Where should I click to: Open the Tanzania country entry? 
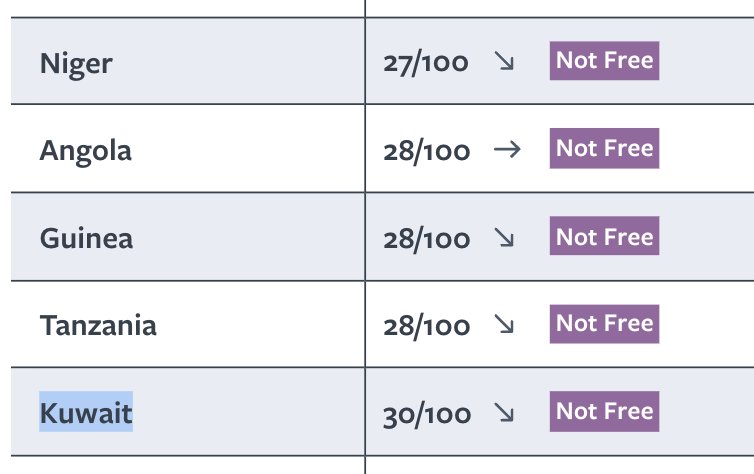pyautogui.click(x=98, y=326)
